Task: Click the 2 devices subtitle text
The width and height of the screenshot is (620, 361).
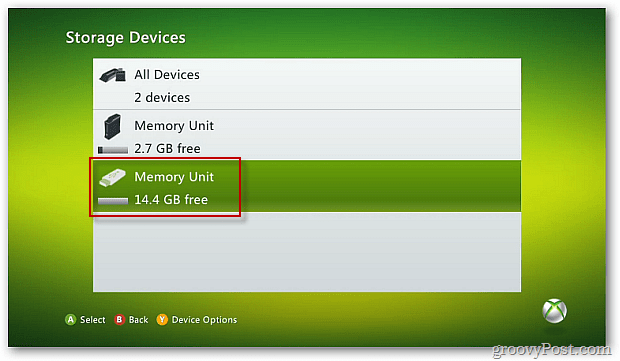Action: tap(162, 97)
